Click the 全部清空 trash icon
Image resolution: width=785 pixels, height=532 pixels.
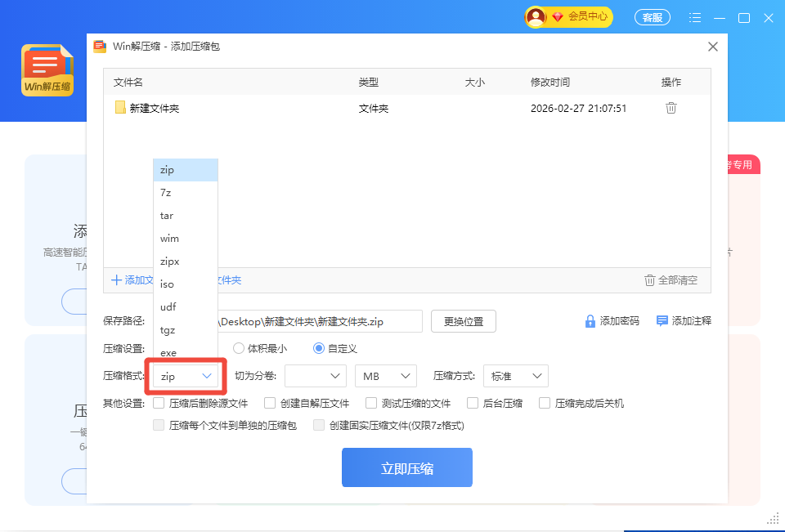[x=650, y=280]
